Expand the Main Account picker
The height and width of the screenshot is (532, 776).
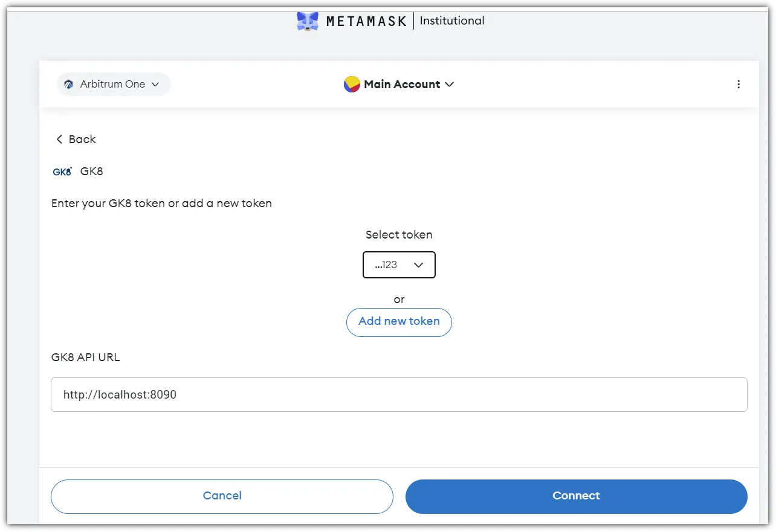point(399,85)
